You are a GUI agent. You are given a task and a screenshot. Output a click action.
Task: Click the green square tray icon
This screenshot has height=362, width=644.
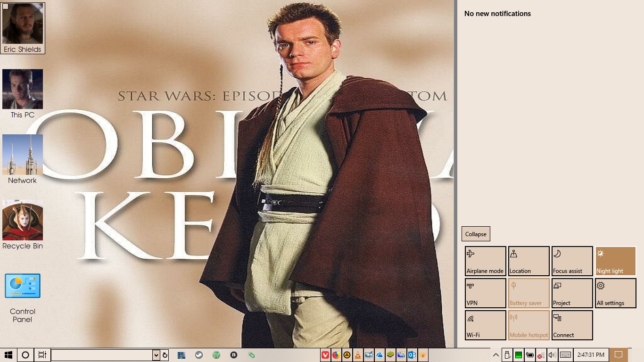pyautogui.click(x=519, y=355)
